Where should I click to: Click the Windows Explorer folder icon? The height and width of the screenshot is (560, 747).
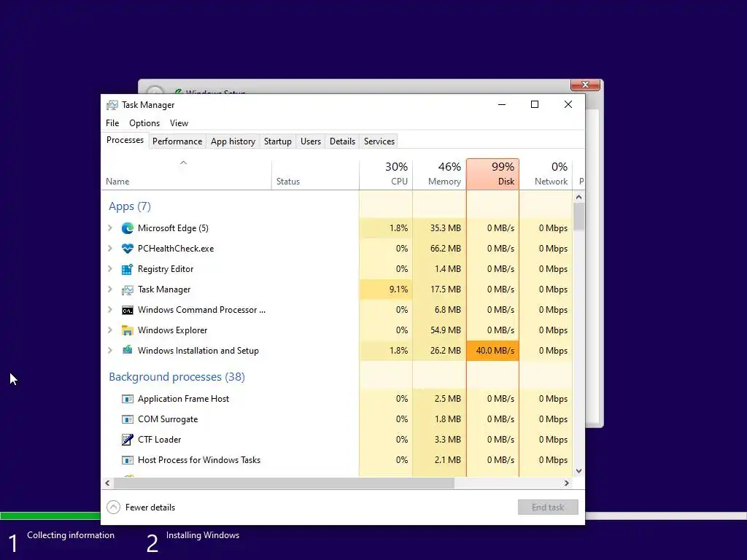click(x=127, y=330)
